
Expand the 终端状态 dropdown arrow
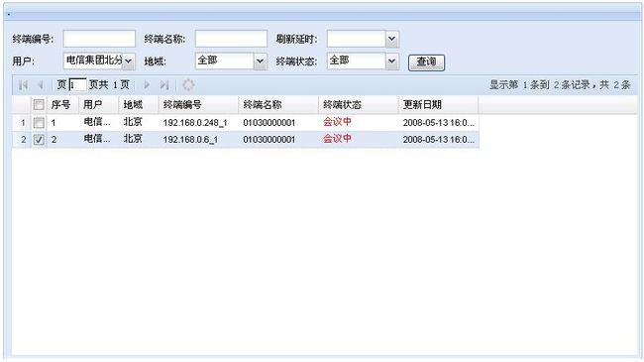[x=391, y=60]
